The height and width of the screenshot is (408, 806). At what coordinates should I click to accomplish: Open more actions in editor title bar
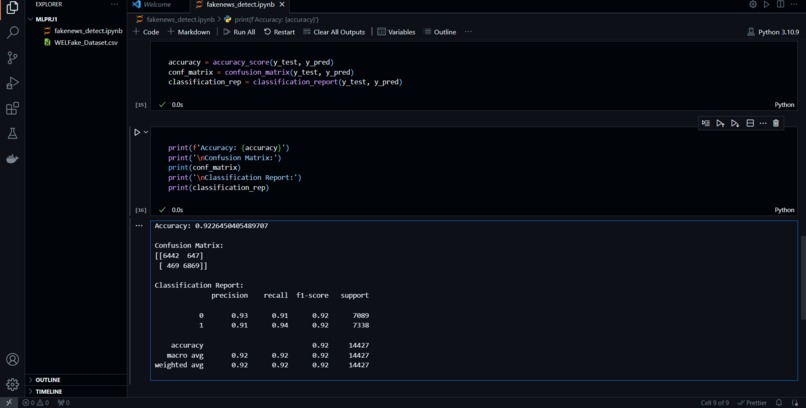point(795,5)
